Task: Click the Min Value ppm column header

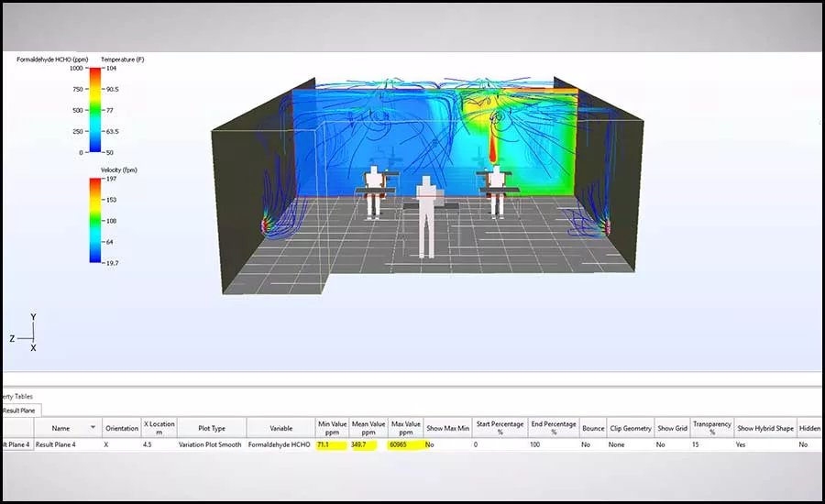Action: (x=332, y=428)
